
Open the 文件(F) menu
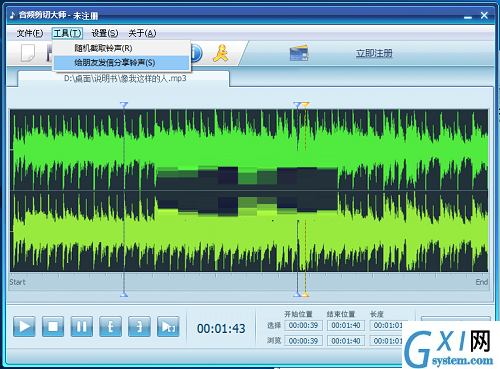(30, 33)
